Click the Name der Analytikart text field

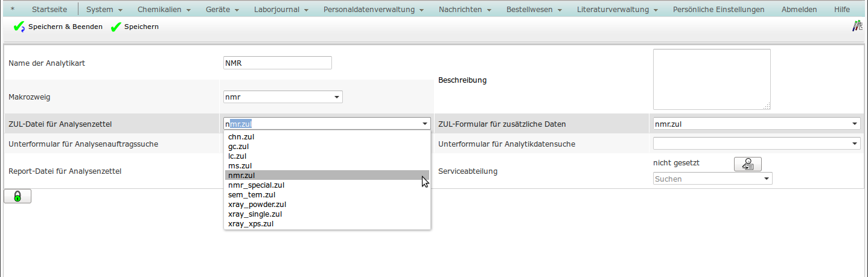tap(277, 63)
